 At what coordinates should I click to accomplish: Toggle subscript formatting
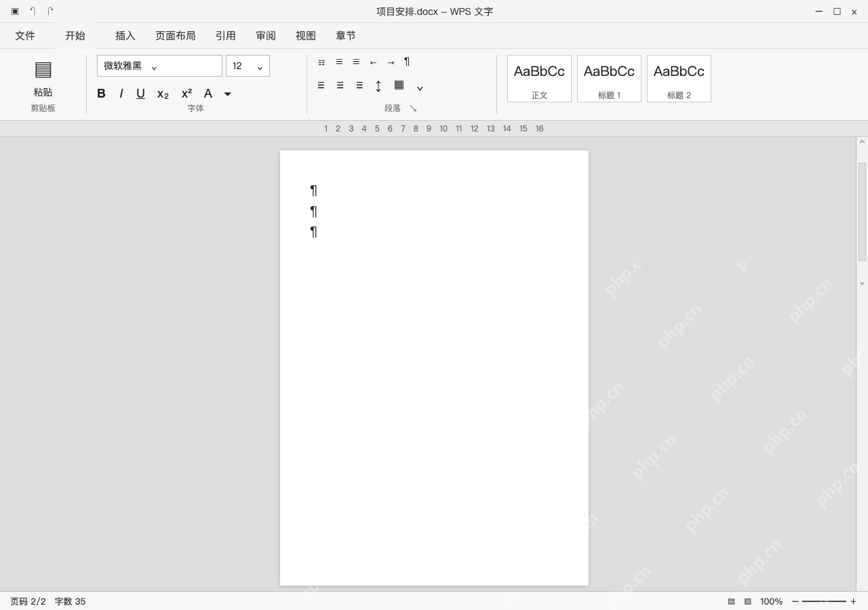(x=163, y=94)
